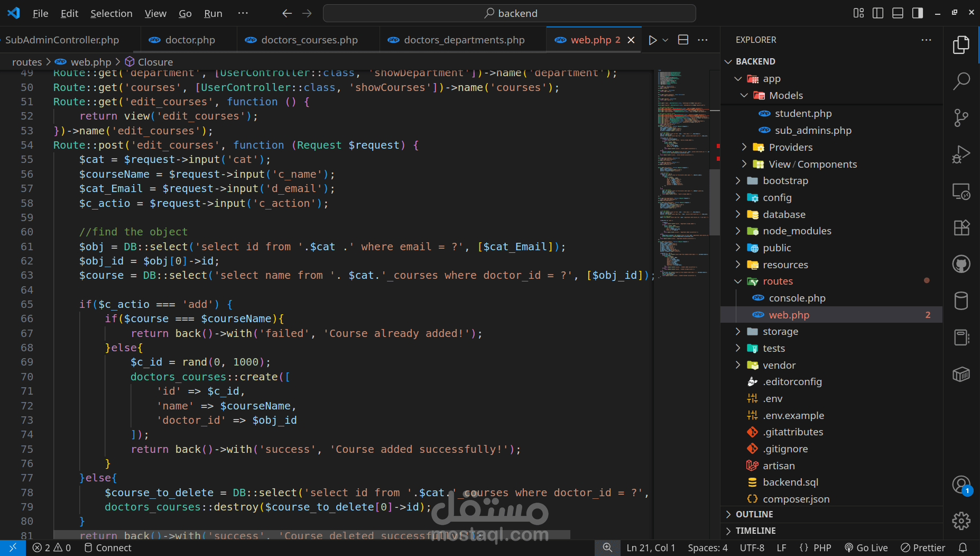Open the Search view in activity bar
Viewport: 980px width, 556px height.
[x=961, y=81]
